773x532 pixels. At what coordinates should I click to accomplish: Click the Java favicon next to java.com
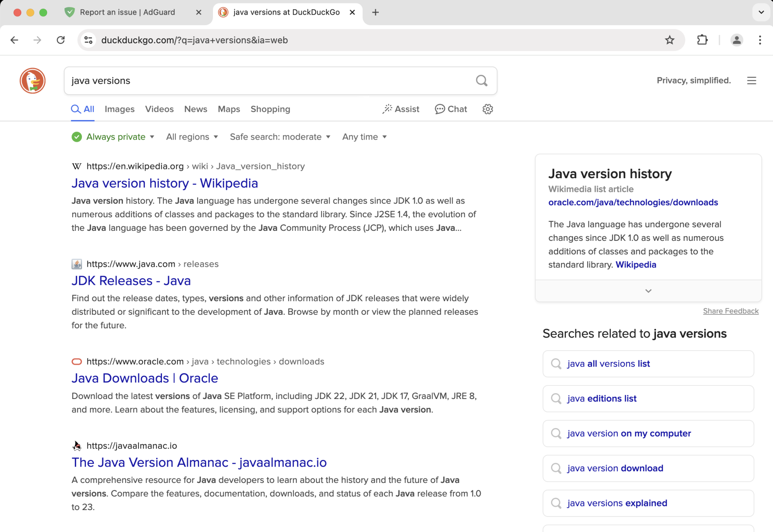(77, 264)
